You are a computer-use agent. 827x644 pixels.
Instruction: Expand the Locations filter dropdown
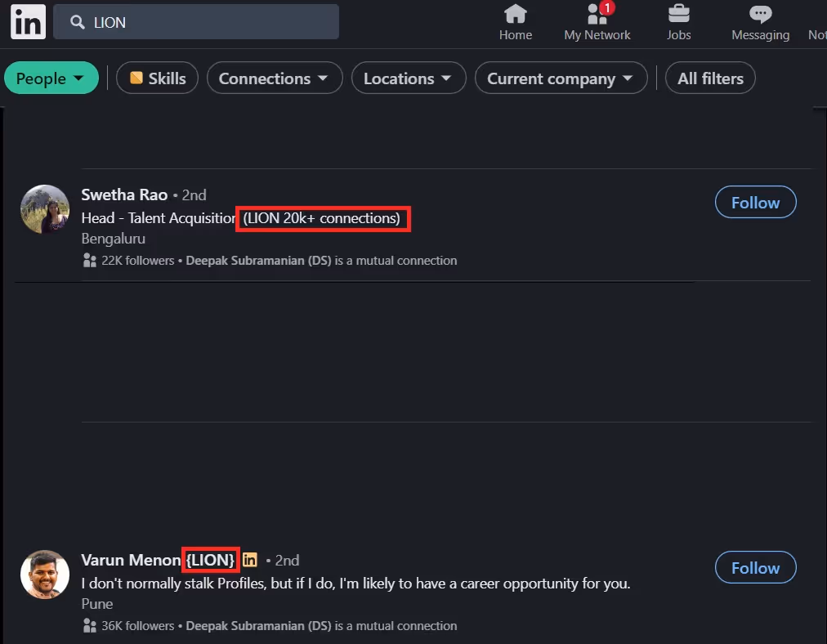point(409,78)
